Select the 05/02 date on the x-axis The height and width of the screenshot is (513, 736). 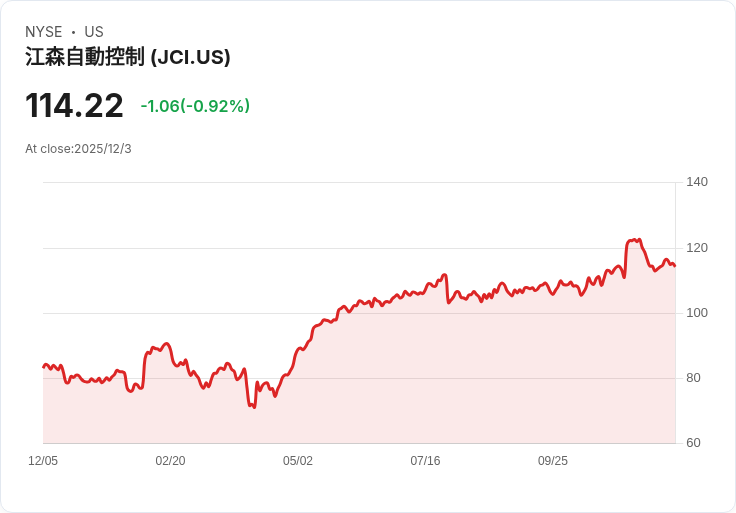point(298,461)
